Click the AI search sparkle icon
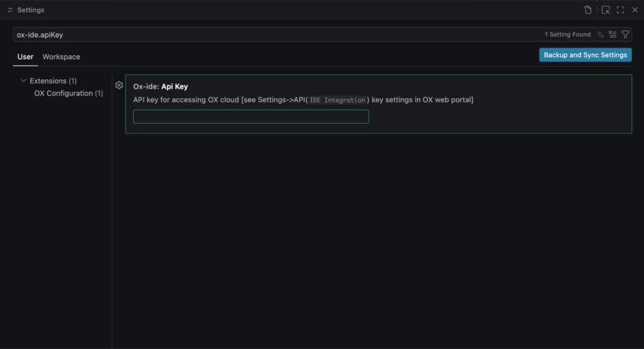 pyautogui.click(x=601, y=35)
